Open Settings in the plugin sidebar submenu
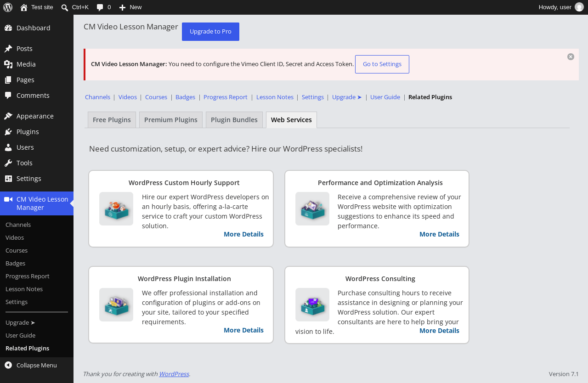588x383 pixels. point(37,302)
